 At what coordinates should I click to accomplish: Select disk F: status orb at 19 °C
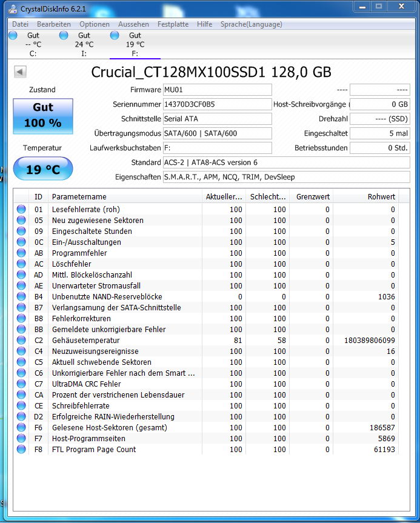(115, 35)
